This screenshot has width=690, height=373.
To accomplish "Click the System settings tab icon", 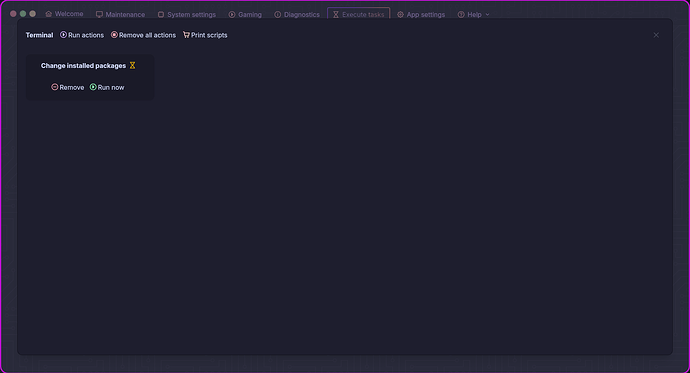I will click(x=161, y=15).
